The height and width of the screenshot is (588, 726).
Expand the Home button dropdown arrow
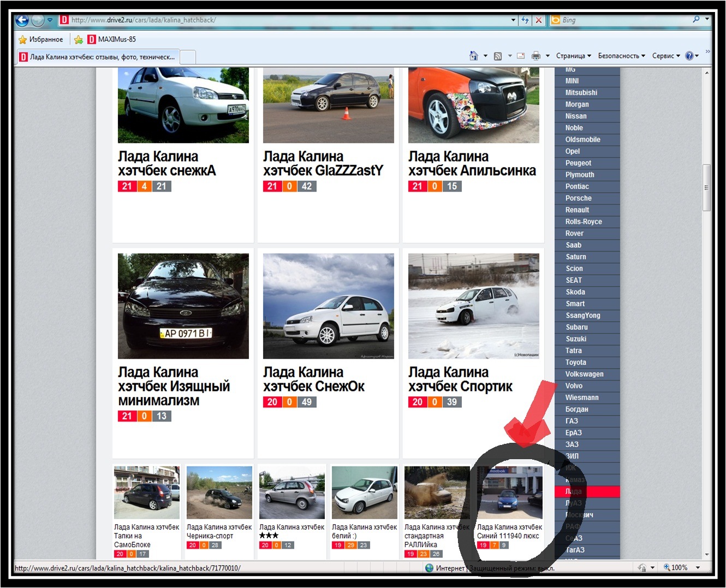(x=485, y=56)
